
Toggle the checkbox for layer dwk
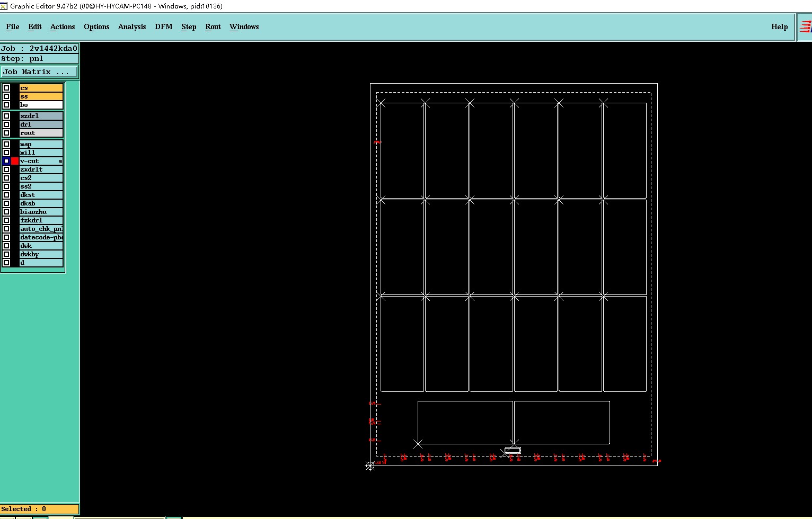pos(6,246)
